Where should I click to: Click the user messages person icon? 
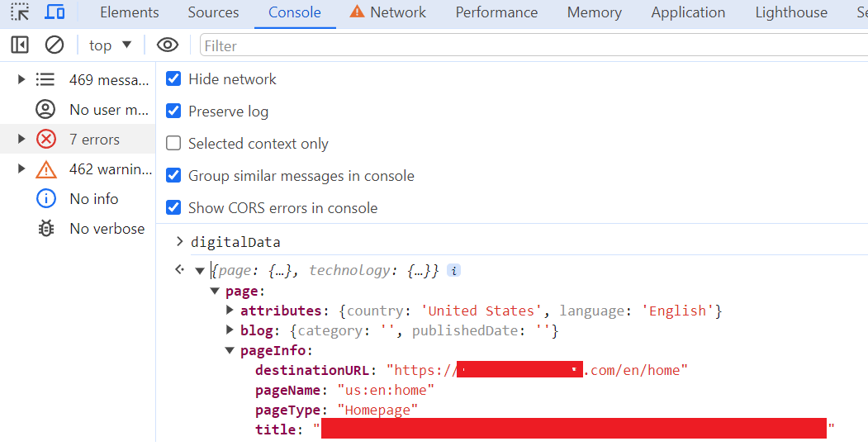45,110
